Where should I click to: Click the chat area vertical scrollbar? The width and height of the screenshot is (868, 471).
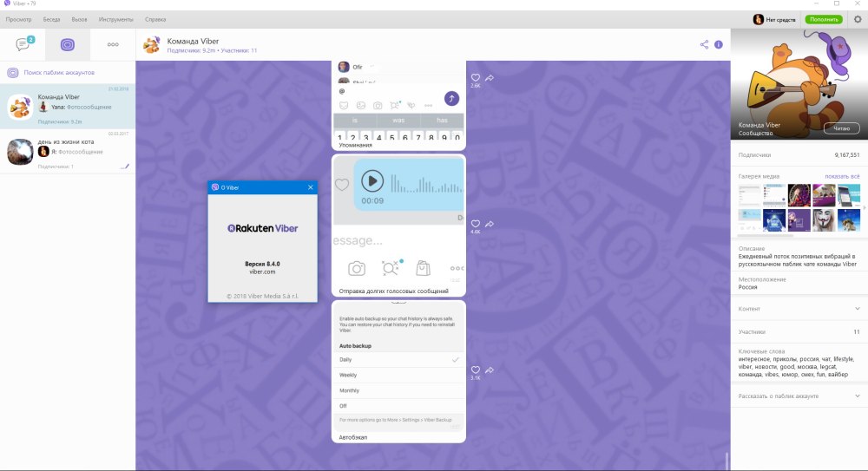727,461
